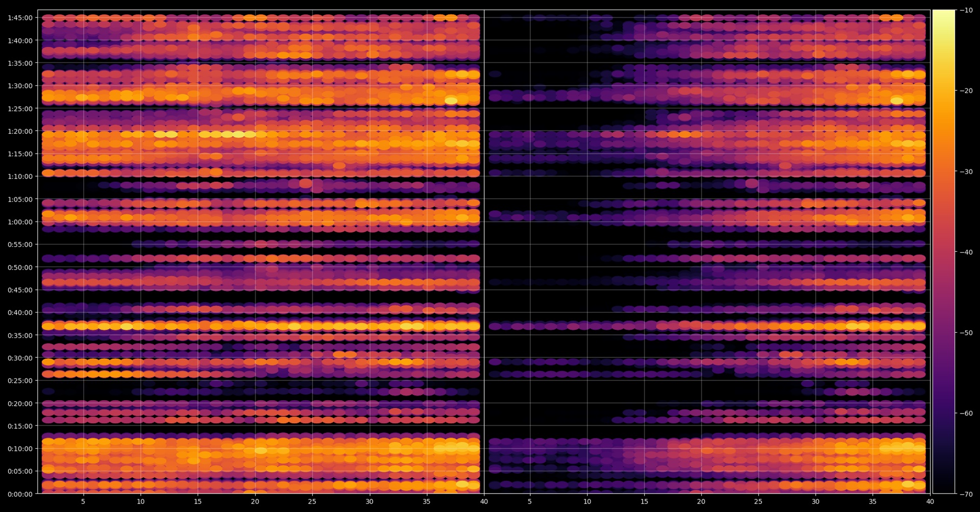Image resolution: width=980 pixels, height=512 pixels.
Task: Select x-axis tick 20 of right heatmap
Action: tap(701, 502)
